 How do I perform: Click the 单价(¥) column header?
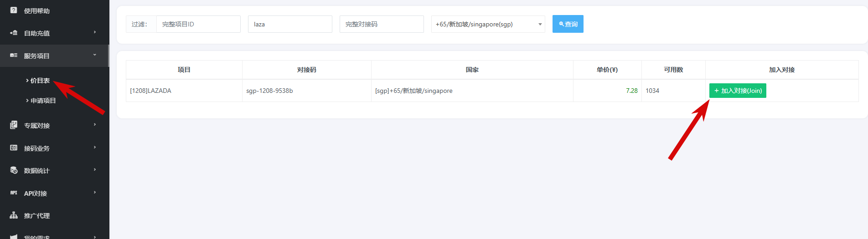coord(607,70)
